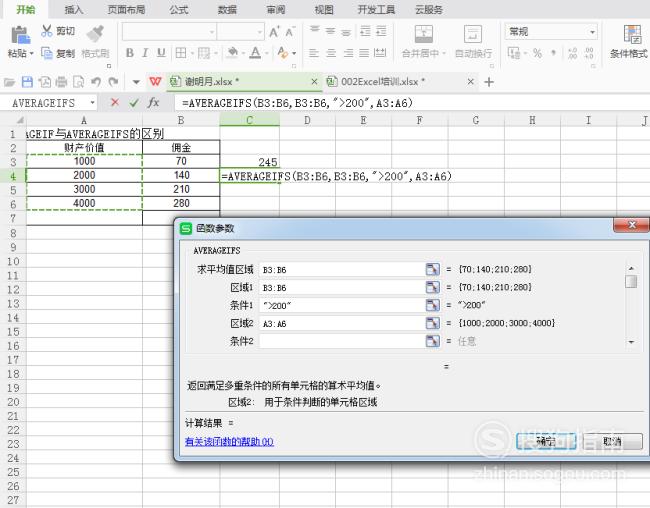Open the 数据 ribbon tab

point(227,9)
